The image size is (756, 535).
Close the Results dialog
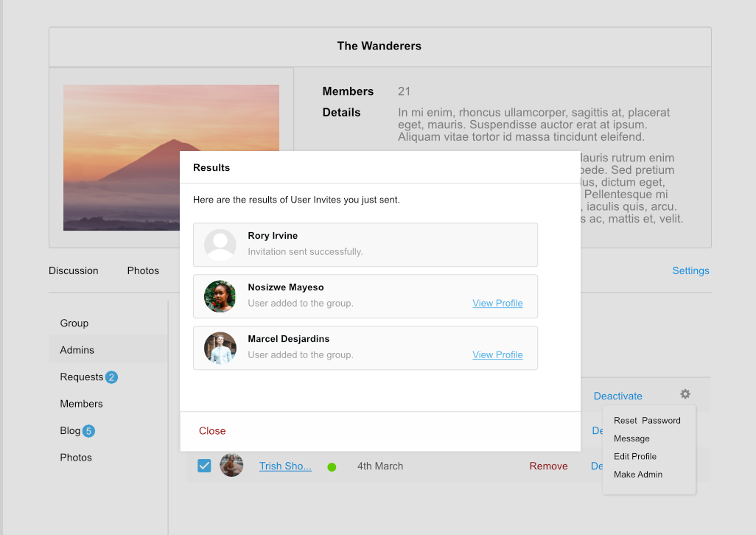click(x=212, y=431)
